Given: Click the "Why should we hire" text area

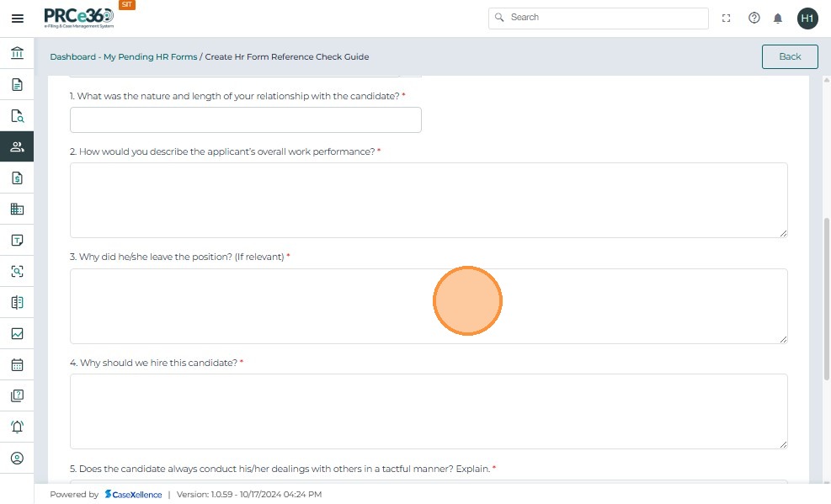Looking at the screenshot, I should pyautogui.click(x=428, y=411).
